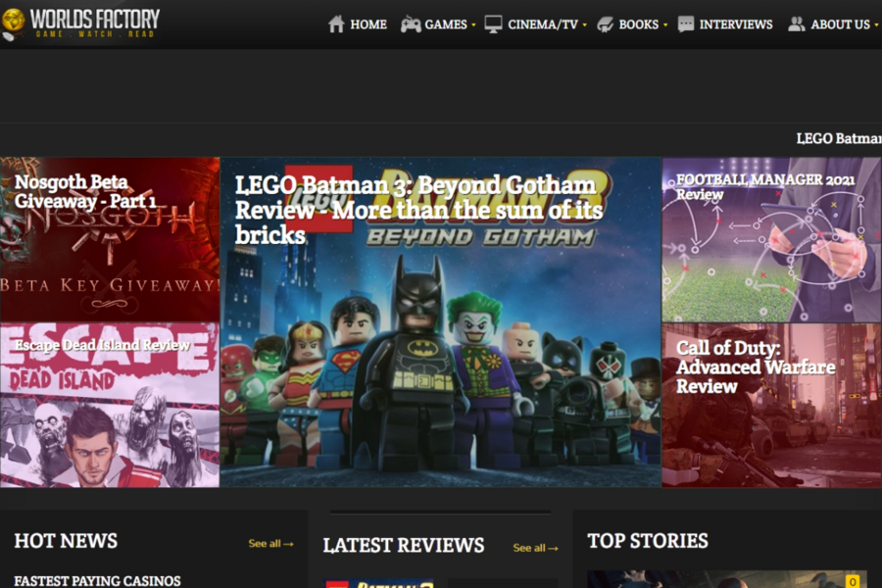Expand the Books dropdown arrow

click(x=665, y=25)
